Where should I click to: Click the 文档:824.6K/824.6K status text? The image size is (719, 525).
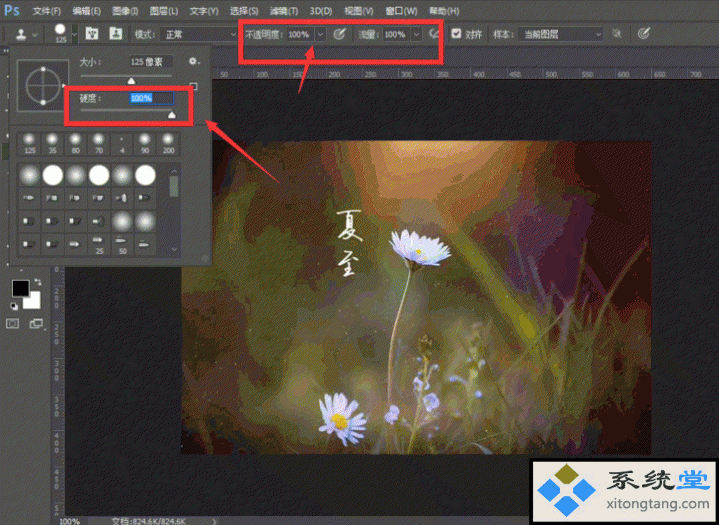point(149,521)
